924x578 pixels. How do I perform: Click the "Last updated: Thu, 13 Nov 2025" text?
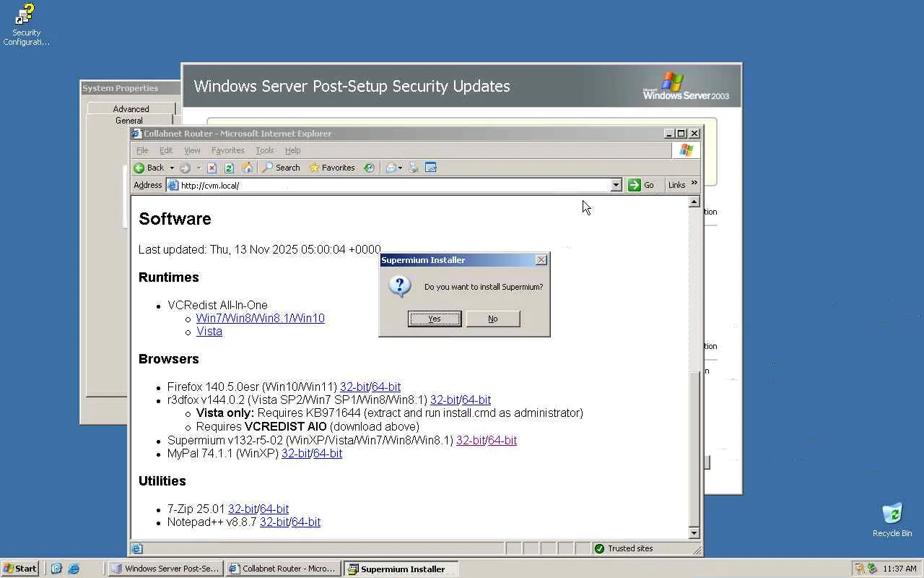(259, 250)
